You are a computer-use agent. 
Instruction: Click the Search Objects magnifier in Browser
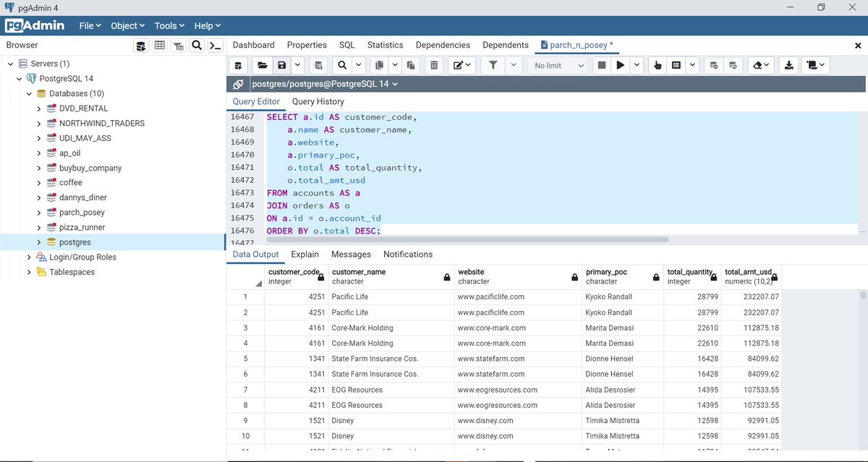click(x=196, y=46)
